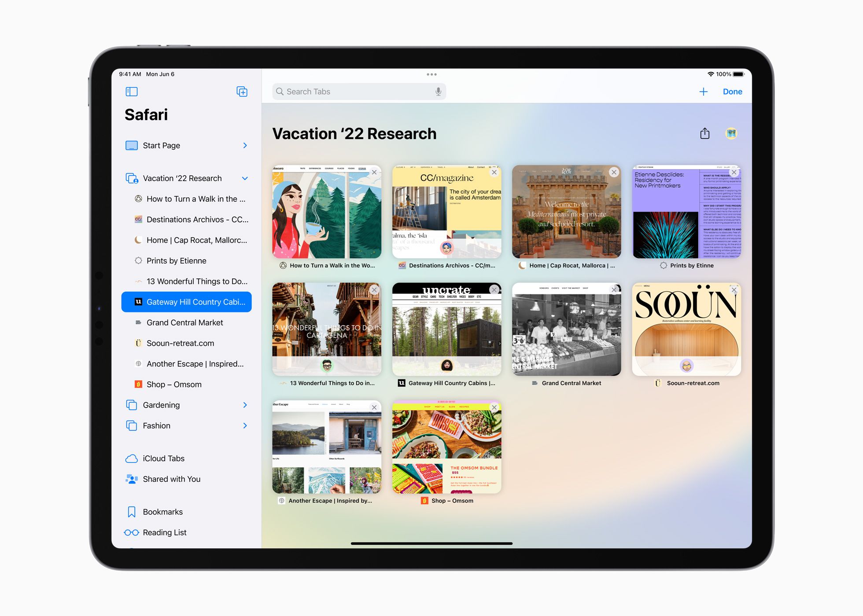The width and height of the screenshot is (863, 616).
Task: Click the tab group icon top right
Action: tap(731, 133)
